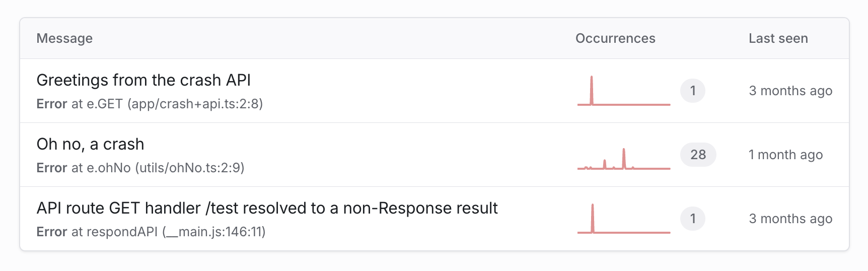Open the 'Greetings from the crash API' error

pyautogui.click(x=143, y=80)
